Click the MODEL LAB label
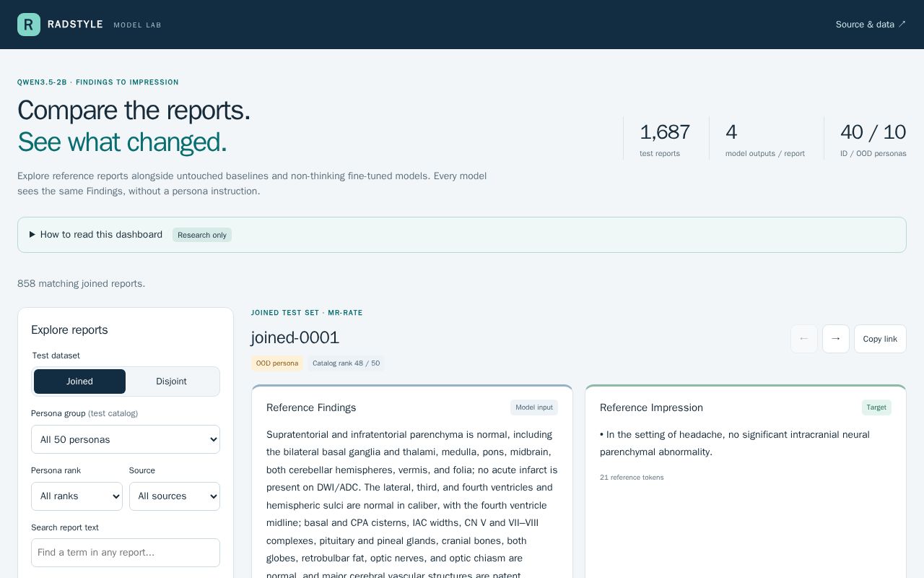 click(137, 25)
